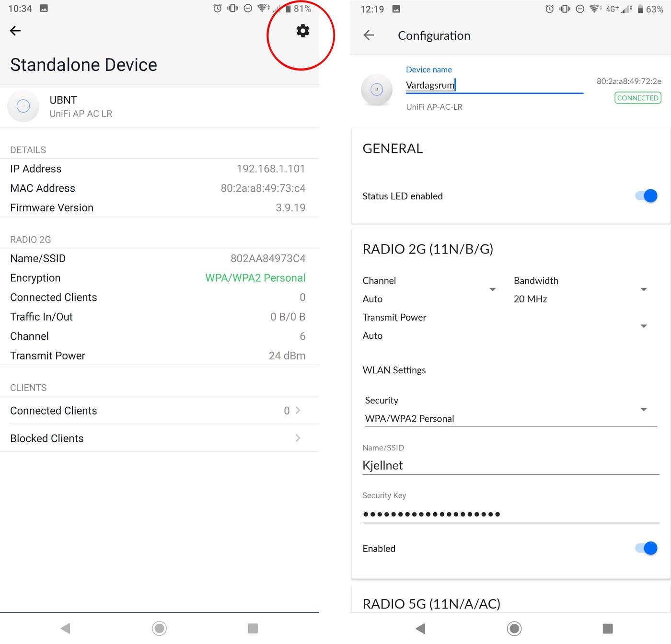
Task: Open the Transmit Power dropdown
Action: click(504, 327)
